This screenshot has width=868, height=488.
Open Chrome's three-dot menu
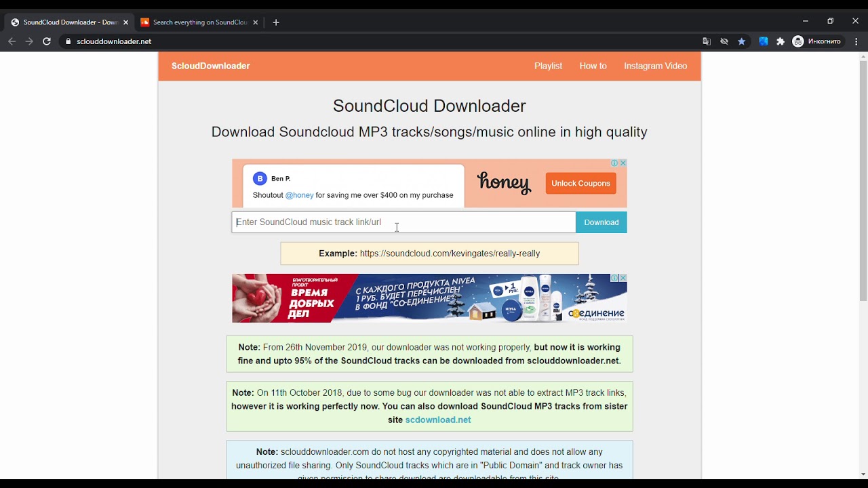click(x=856, y=41)
